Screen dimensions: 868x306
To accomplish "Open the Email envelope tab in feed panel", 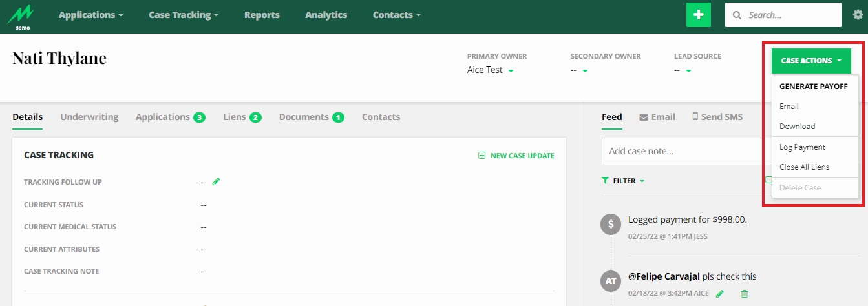I will pyautogui.click(x=657, y=117).
